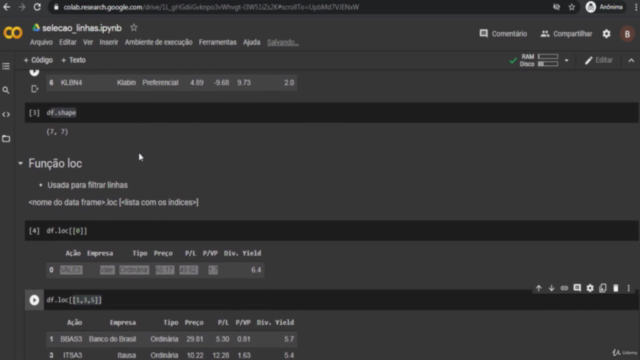The height and width of the screenshot is (360, 640).
Task: Open the cell editor settings gear
Action: pyautogui.click(x=590, y=288)
